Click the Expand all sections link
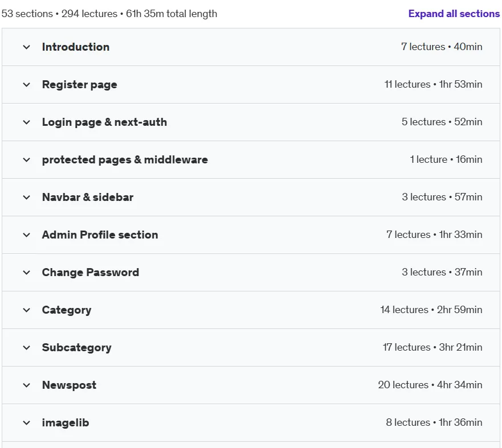This screenshot has height=448, width=502. coord(454,14)
